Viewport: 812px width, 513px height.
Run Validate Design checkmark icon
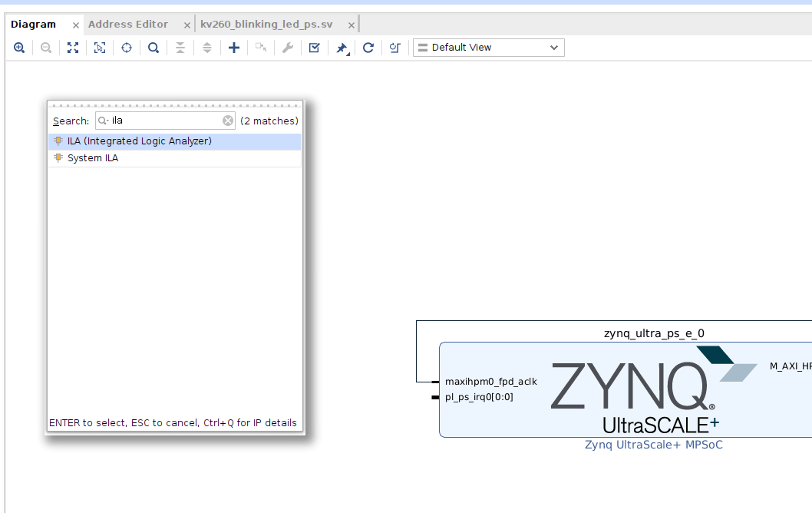[x=315, y=48]
